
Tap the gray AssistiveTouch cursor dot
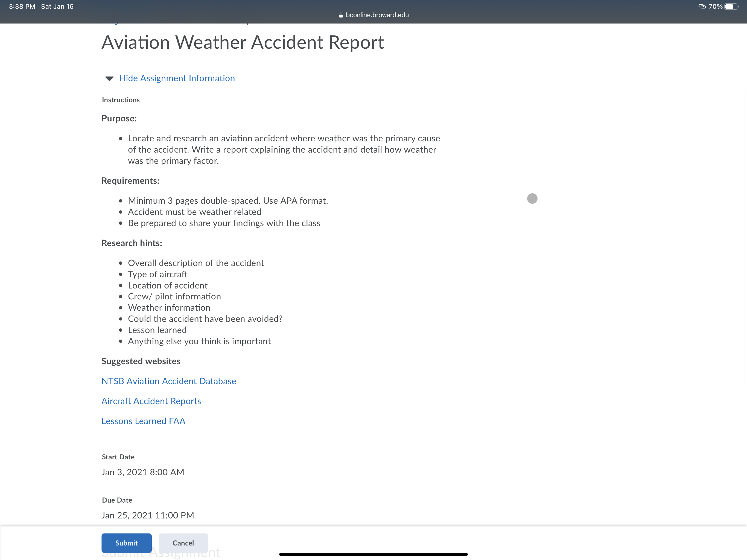(532, 199)
